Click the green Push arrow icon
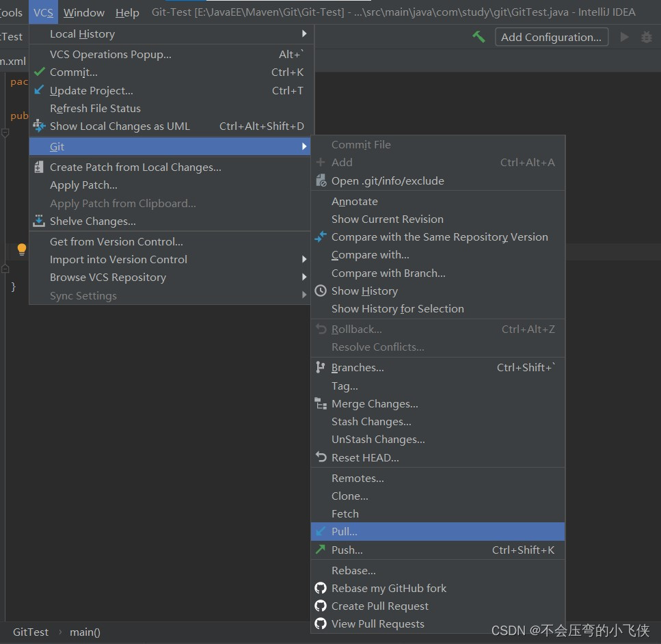661x644 pixels. click(x=321, y=550)
